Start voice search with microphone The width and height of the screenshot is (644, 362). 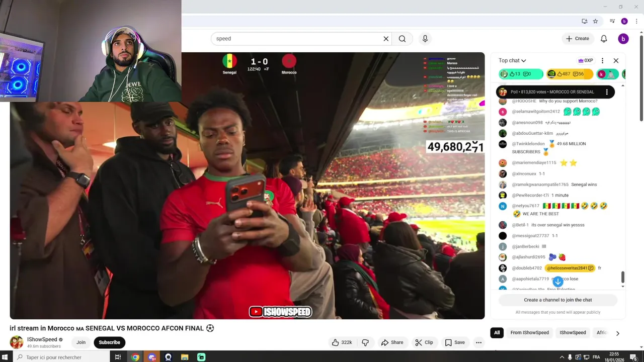point(425,39)
